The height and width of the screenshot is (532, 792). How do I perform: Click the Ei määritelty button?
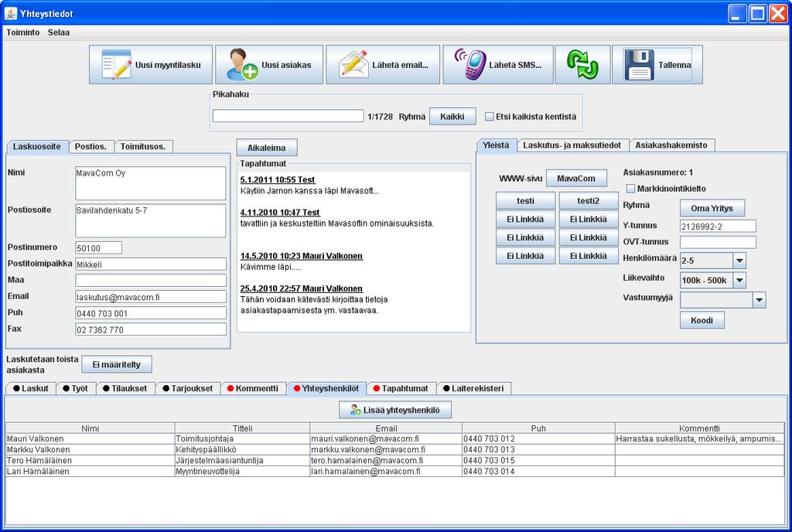(x=117, y=364)
